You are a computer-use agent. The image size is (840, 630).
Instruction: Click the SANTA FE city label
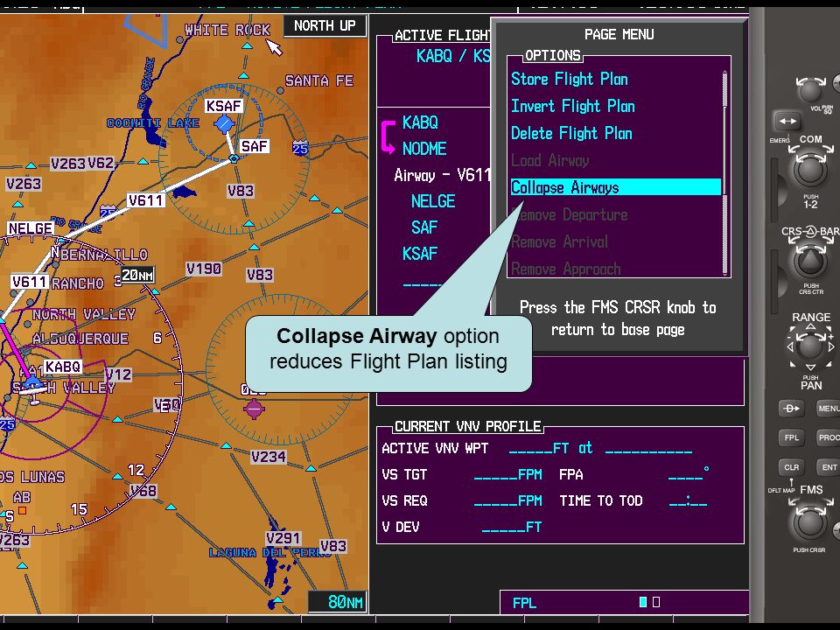coord(319,80)
